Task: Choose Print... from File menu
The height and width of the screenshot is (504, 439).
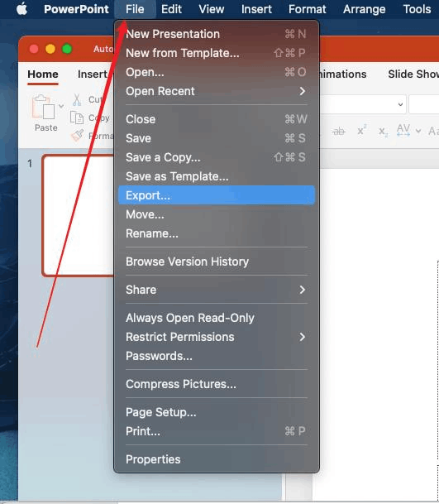Action: (x=216, y=431)
